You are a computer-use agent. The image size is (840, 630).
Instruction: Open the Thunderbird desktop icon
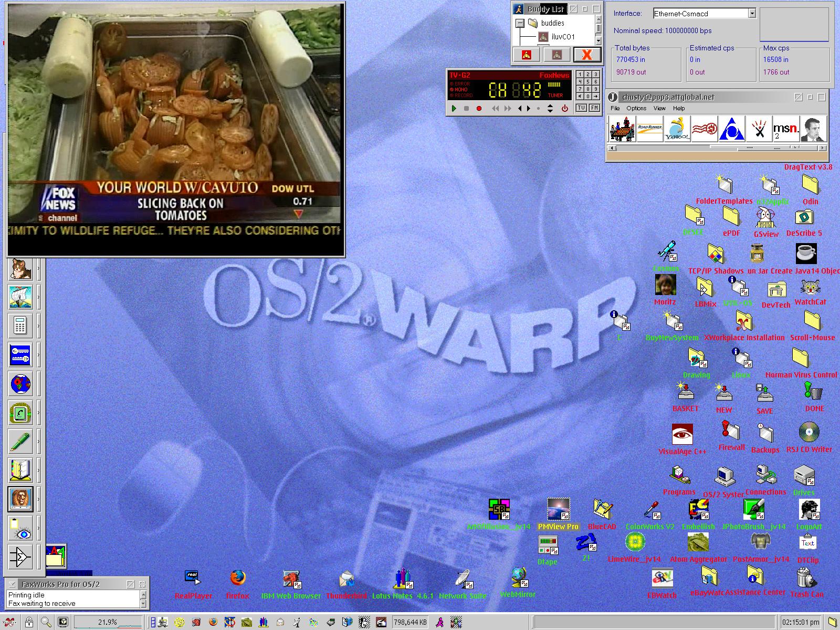tap(346, 579)
